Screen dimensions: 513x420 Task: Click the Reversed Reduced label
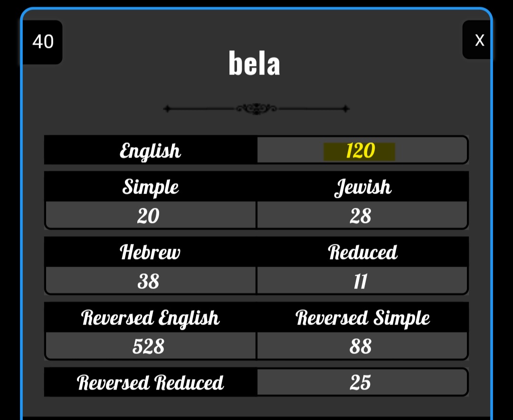[x=150, y=382]
